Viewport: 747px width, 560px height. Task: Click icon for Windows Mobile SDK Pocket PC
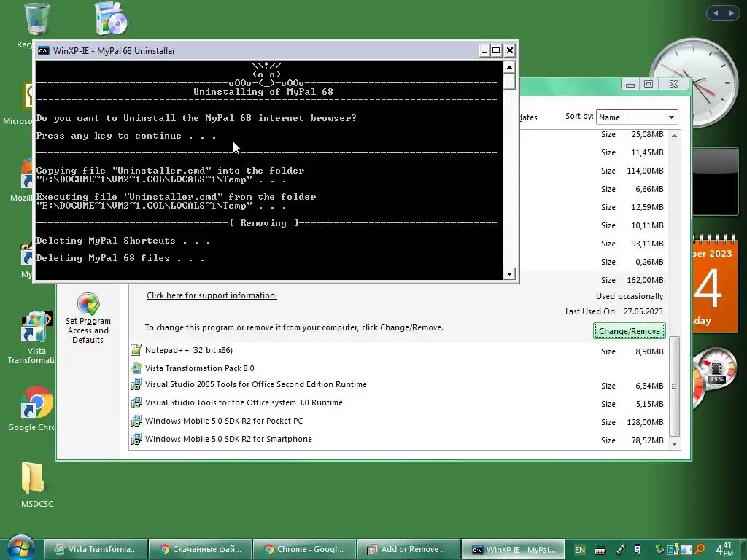tap(136, 421)
